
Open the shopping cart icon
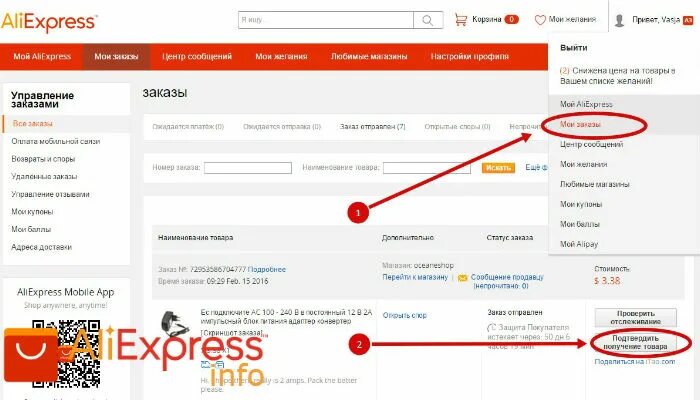[461, 19]
